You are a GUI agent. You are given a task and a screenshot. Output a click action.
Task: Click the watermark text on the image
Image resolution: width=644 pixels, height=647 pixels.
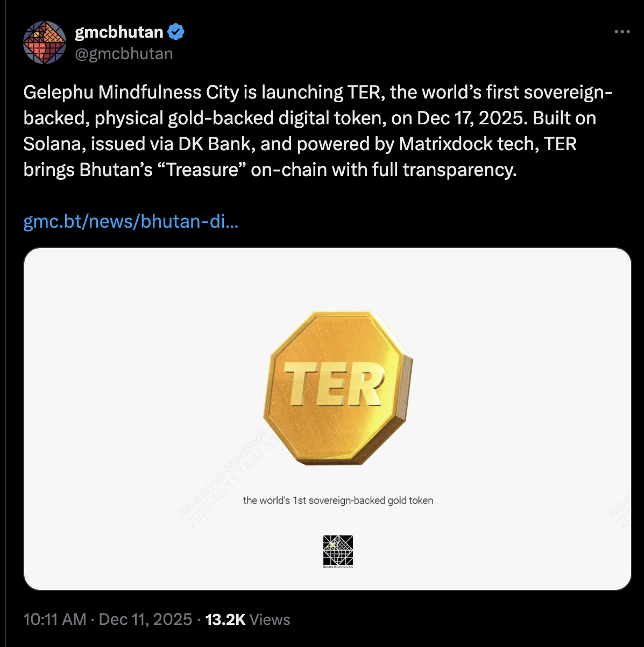(226, 474)
